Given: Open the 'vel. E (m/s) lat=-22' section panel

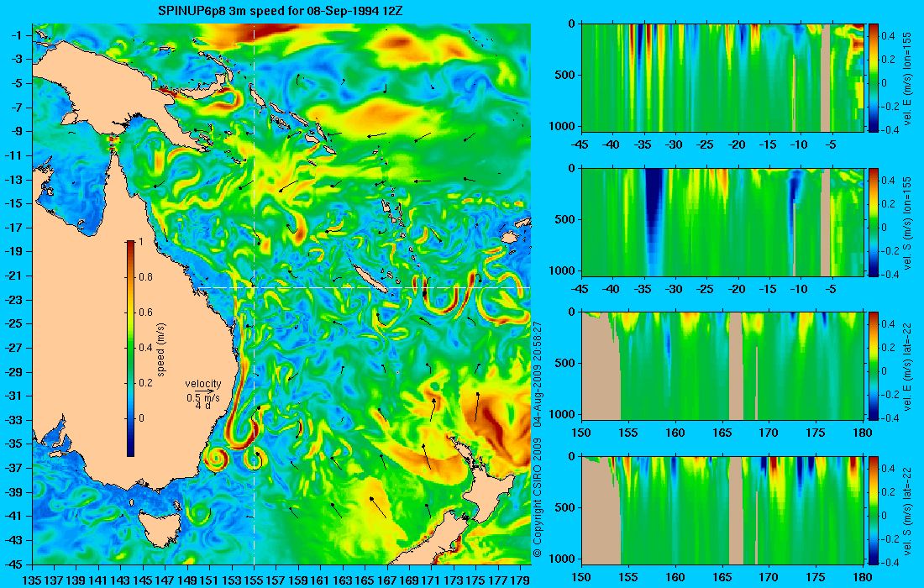Looking at the screenshot, I should (722, 366).
